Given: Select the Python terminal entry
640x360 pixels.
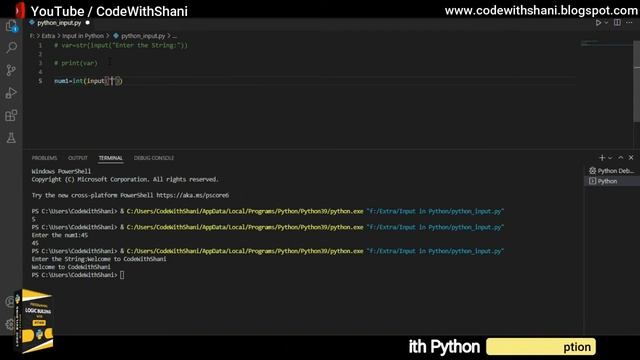Looking at the screenshot, I should 612,181.
